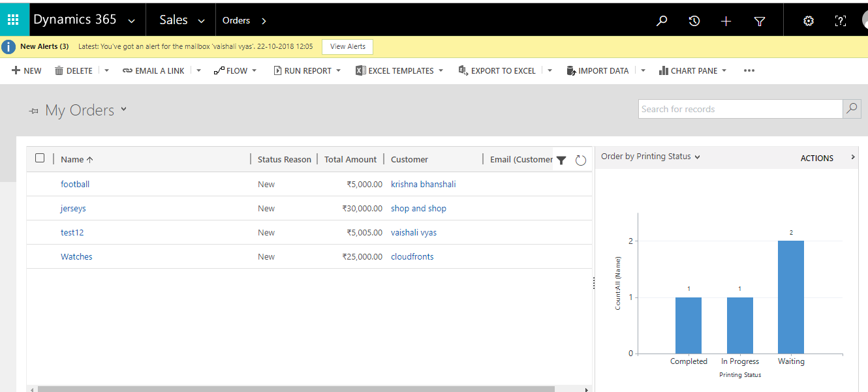Click the ACTIONS chart menu
Screen dimensions: 868x392
tap(817, 158)
